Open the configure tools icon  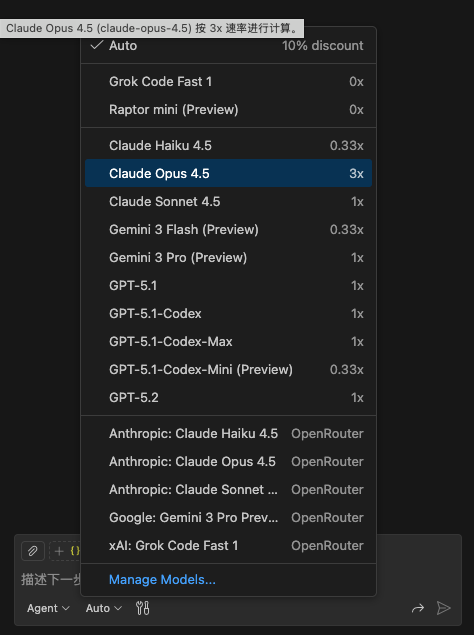pyautogui.click(x=143, y=608)
